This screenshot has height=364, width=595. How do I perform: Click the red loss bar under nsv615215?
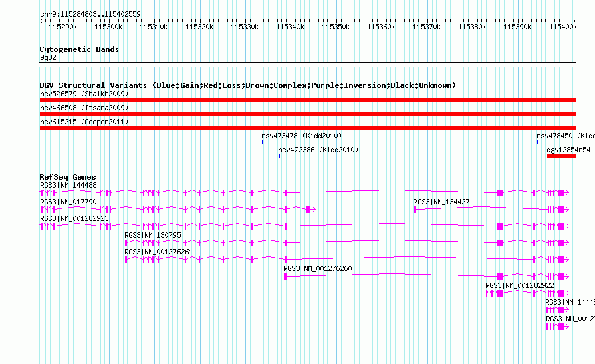point(308,128)
